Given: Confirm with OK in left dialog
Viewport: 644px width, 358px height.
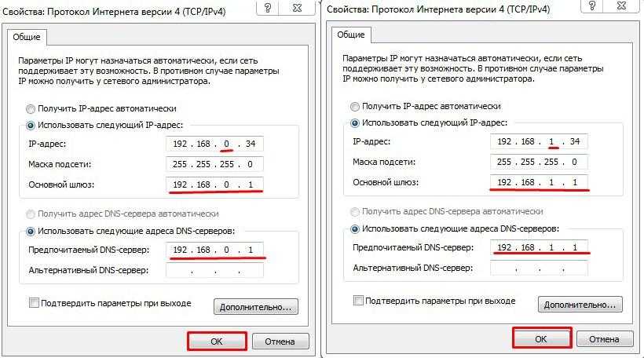Looking at the screenshot, I should click(217, 342).
